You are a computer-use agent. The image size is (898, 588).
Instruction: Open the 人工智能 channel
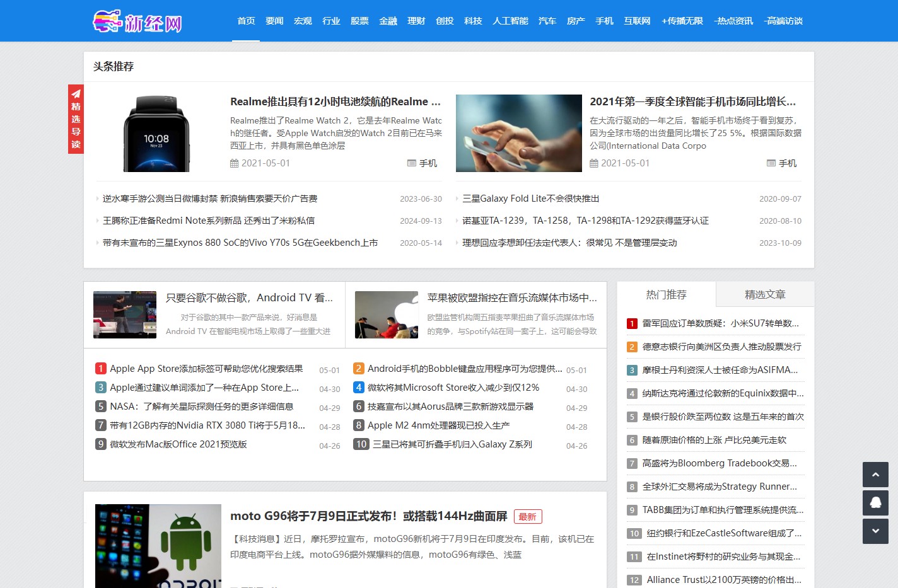click(510, 21)
